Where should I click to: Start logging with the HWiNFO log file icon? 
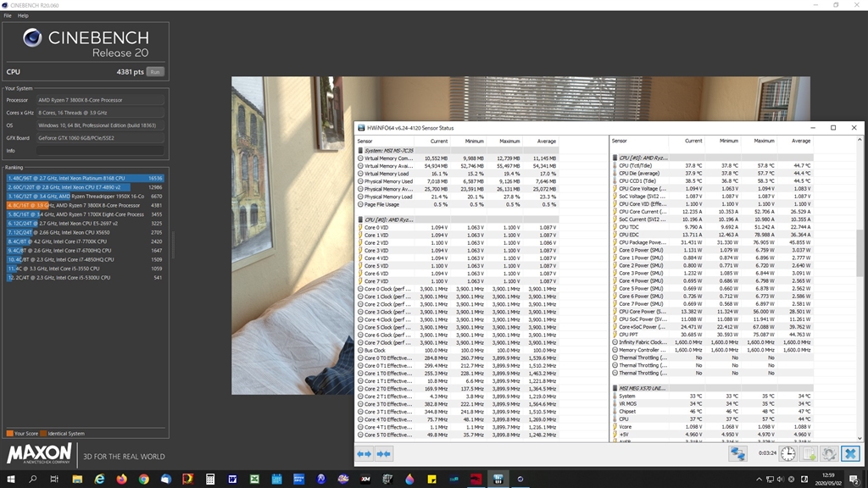(809, 454)
